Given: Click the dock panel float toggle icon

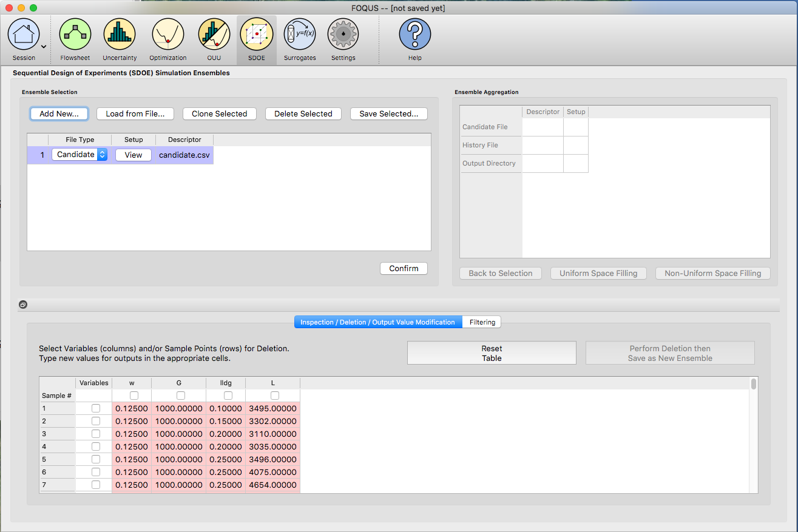Looking at the screenshot, I should click(22, 305).
